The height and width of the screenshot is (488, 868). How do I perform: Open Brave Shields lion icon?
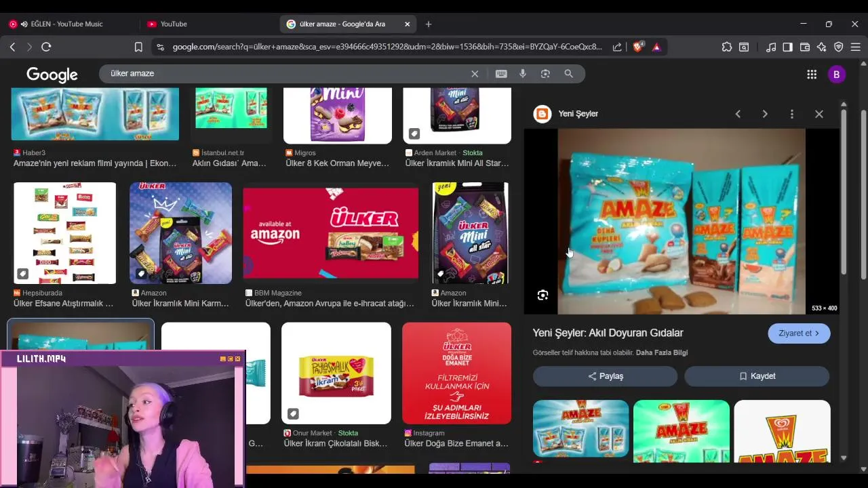point(637,47)
